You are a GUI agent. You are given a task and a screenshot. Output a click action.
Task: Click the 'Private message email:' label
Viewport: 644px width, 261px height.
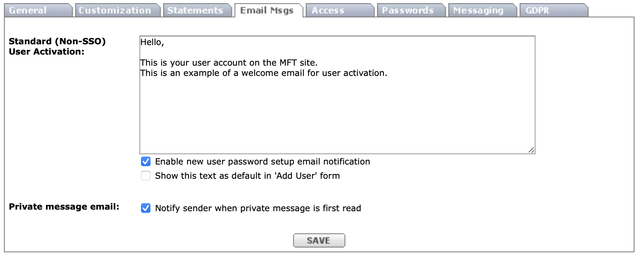tap(64, 206)
